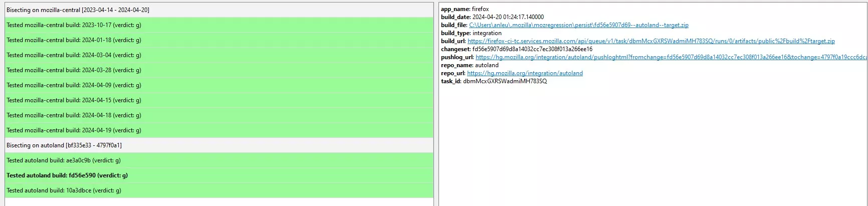This screenshot has width=868, height=206.
Task: Click the app_name firefox value
Action: (480, 9)
